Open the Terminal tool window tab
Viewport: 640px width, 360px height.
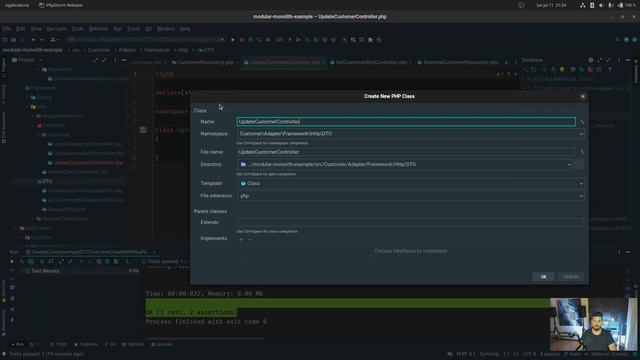[133, 344]
